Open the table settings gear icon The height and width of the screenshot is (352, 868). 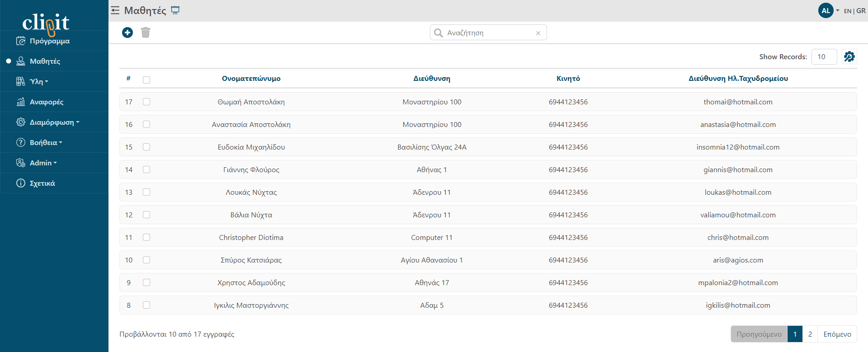849,56
